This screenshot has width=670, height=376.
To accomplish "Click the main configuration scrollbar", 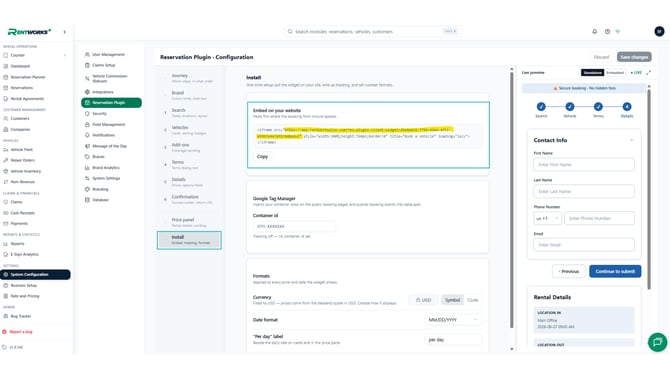I will tap(511, 200).
